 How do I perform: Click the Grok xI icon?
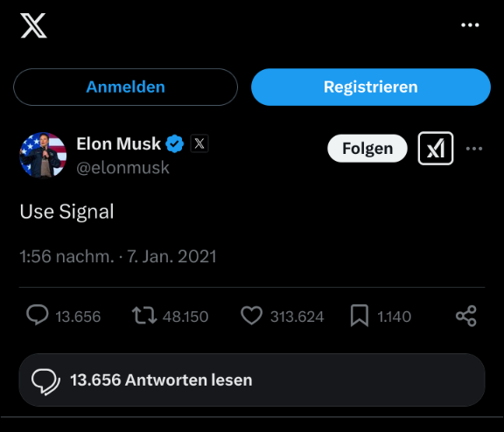(436, 148)
